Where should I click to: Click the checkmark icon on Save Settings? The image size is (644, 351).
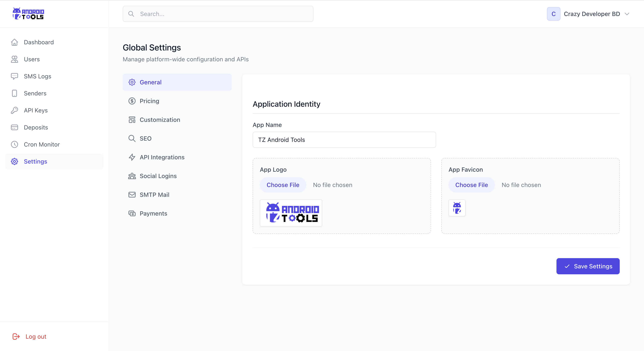coord(567,266)
